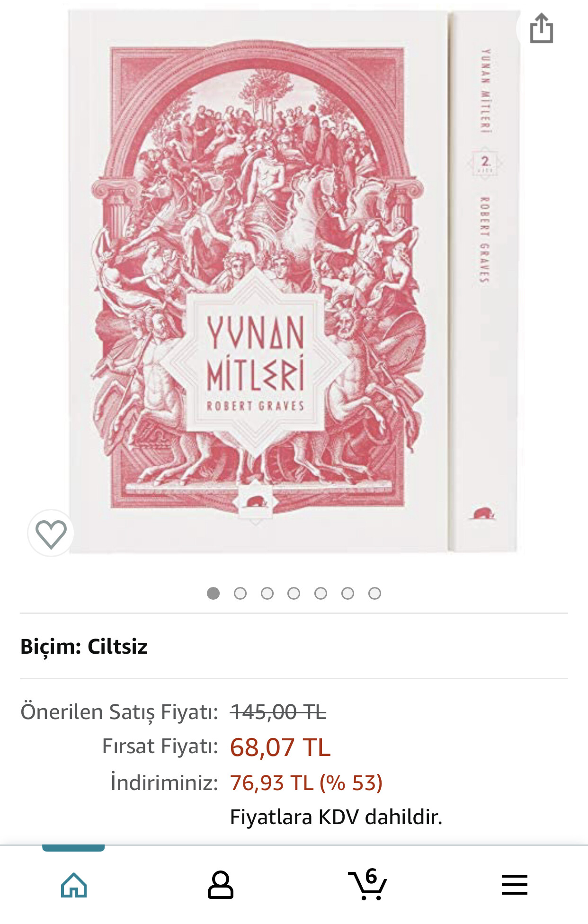588x924 pixels.
Task: Open the shopping cart with 6 items
Action: pyautogui.click(x=368, y=883)
